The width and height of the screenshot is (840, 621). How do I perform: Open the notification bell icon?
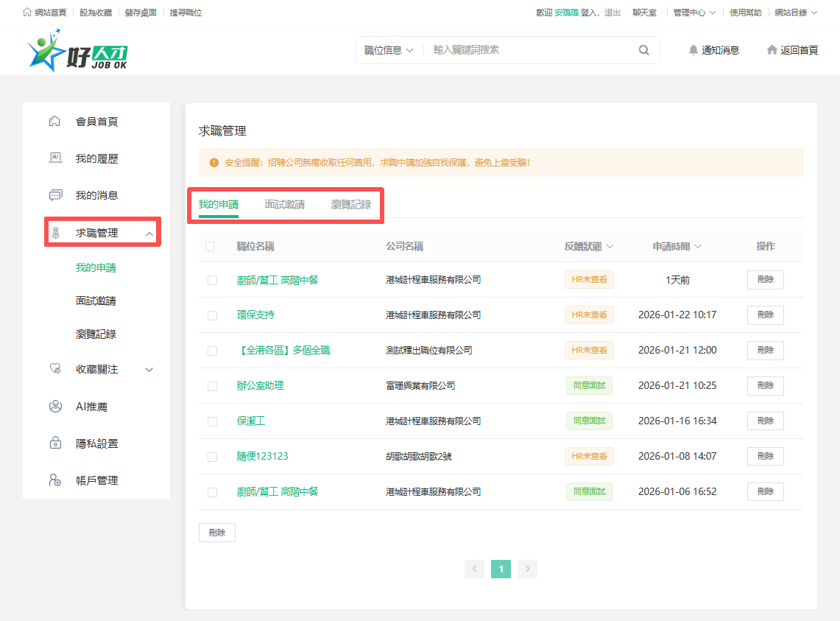tap(693, 50)
